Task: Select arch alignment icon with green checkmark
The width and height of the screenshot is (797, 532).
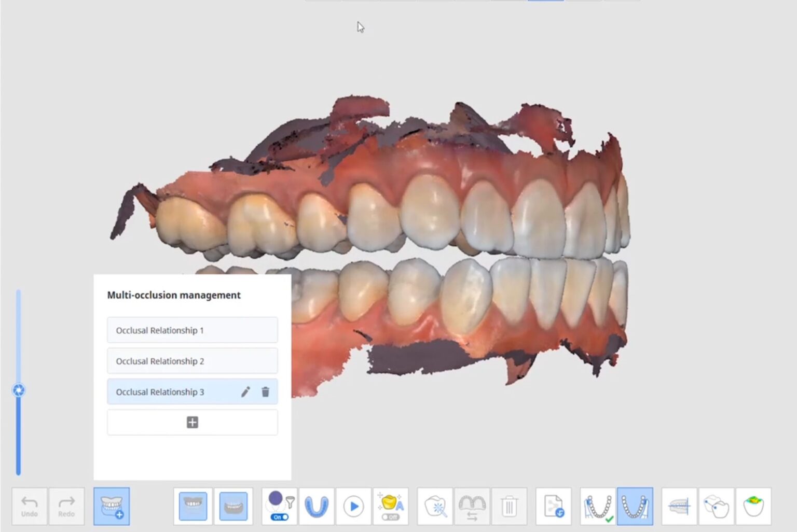Action: pos(598,506)
